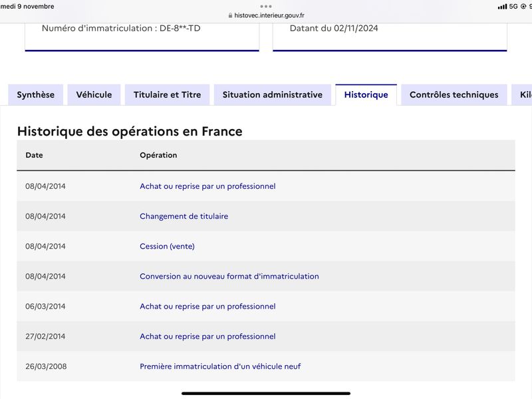Open the Synthèse tab
The image size is (532, 399).
click(x=36, y=94)
